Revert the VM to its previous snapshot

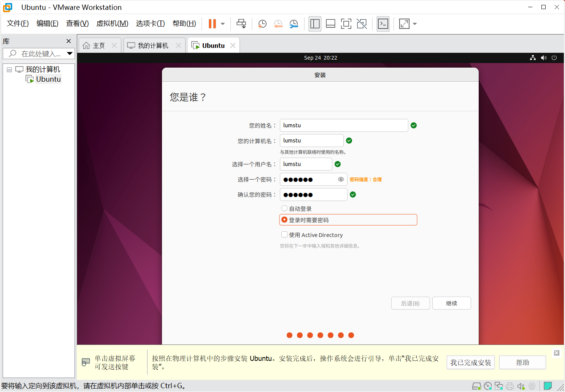click(278, 24)
